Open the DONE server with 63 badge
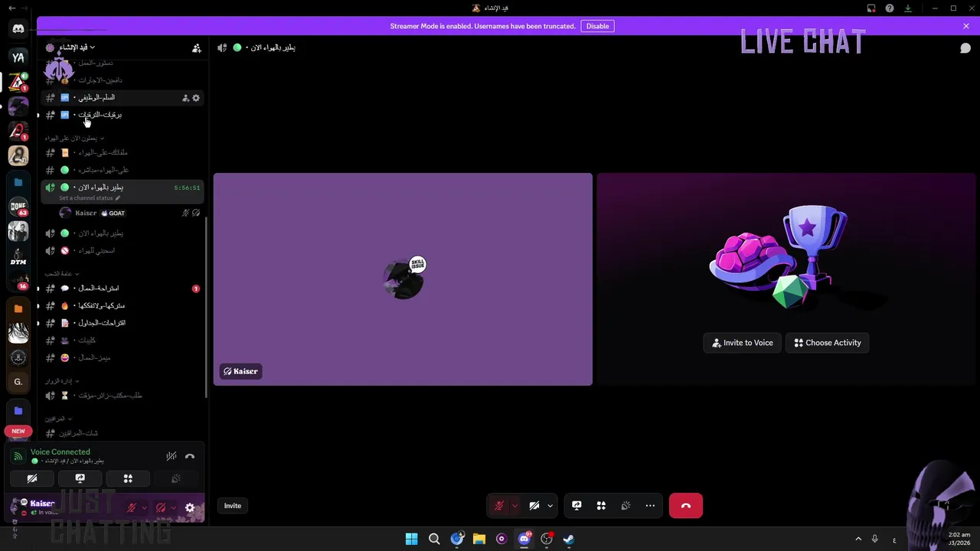Image resolution: width=980 pixels, height=551 pixels. tap(18, 207)
